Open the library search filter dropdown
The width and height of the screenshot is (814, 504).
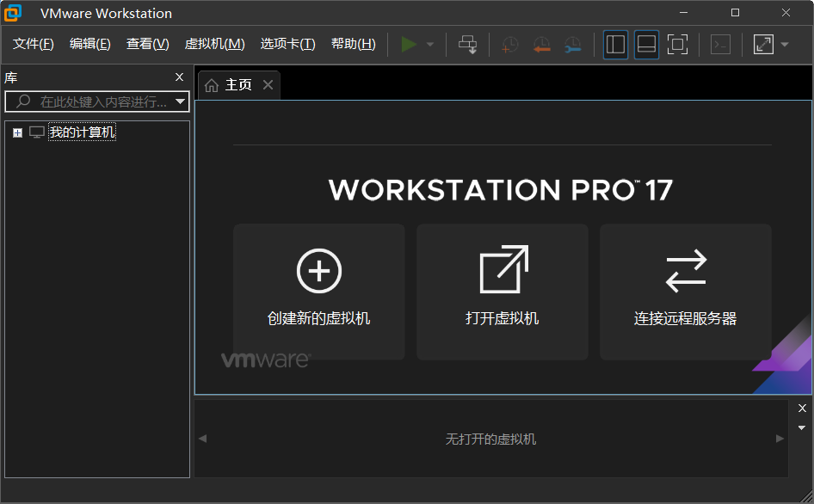coord(181,101)
